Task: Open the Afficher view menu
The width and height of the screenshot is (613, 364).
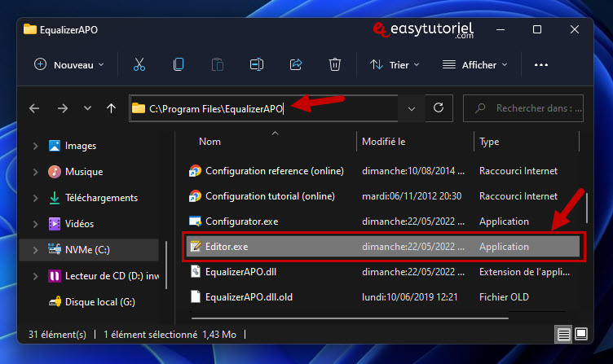Action: 475,65
